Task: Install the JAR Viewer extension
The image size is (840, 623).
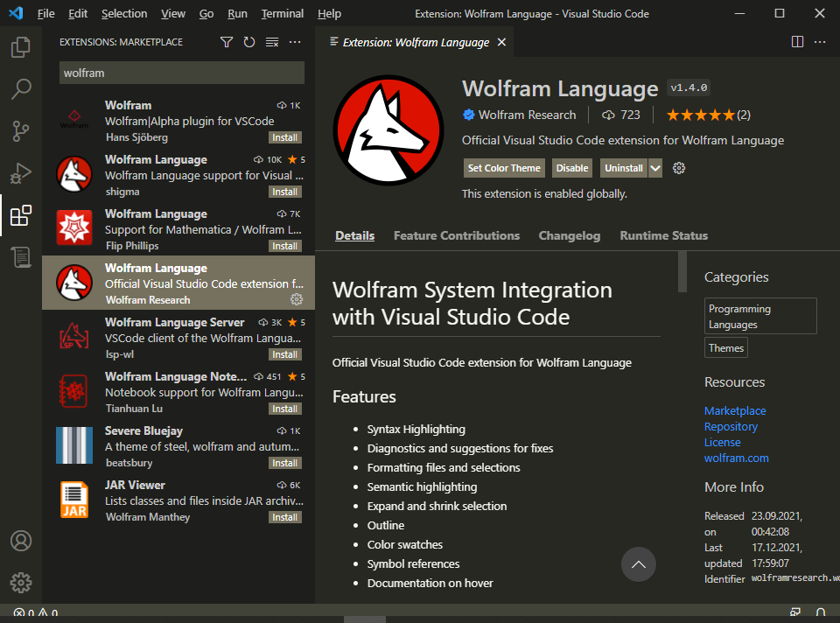Action: point(285,517)
